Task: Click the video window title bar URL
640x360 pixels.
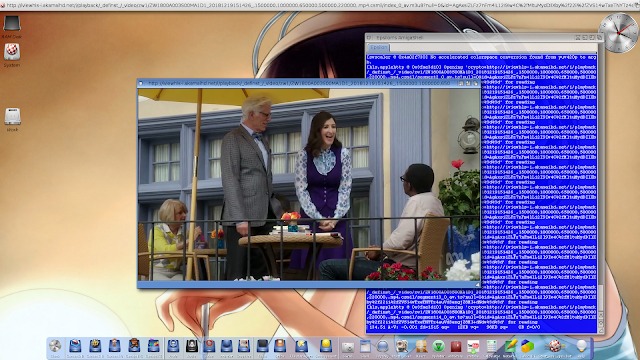Action: click(x=299, y=83)
